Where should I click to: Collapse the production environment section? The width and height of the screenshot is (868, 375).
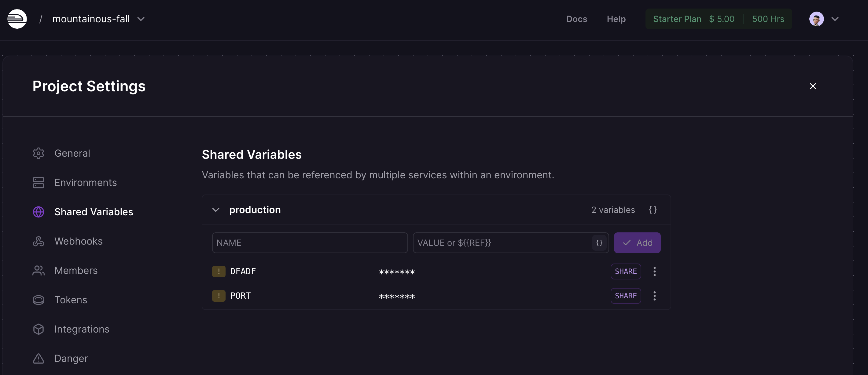point(216,210)
